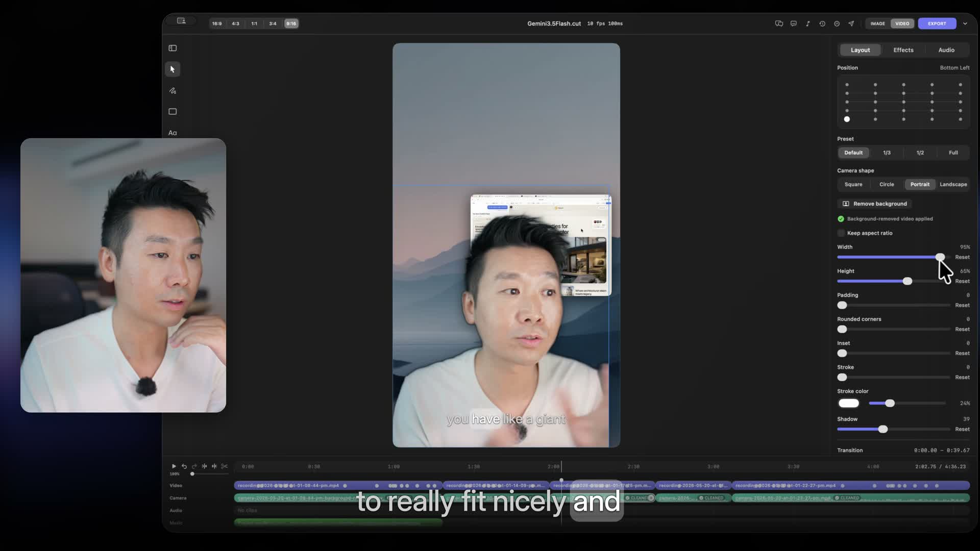
Task: Enable the Keep aspect ratio checkbox
Action: coord(841,233)
